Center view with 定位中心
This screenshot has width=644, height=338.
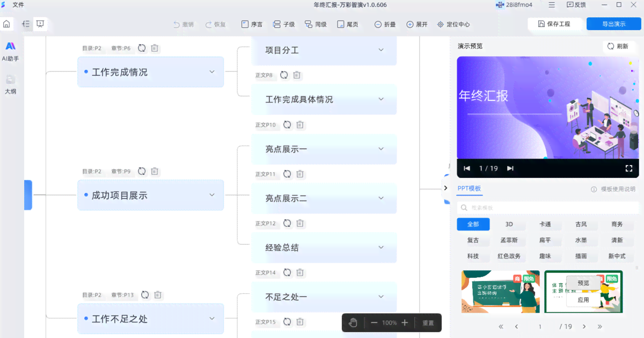[x=453, y=24]
